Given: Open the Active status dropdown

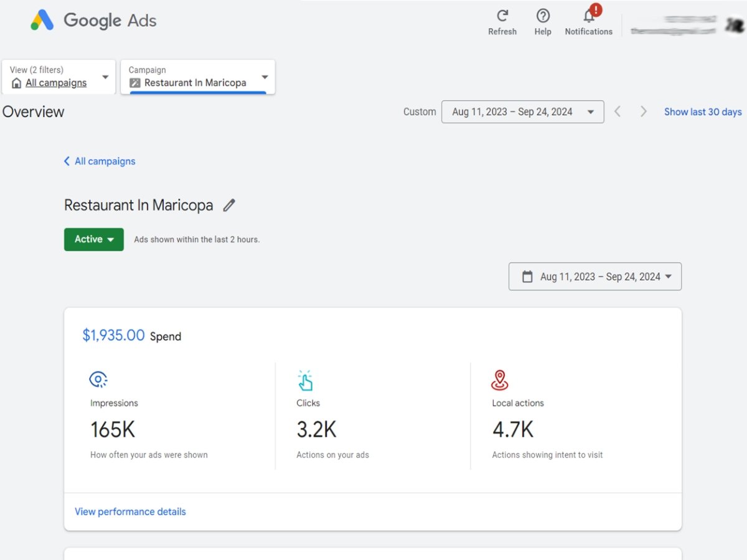Looking at the screenshot, I should (x=94, y=240).
